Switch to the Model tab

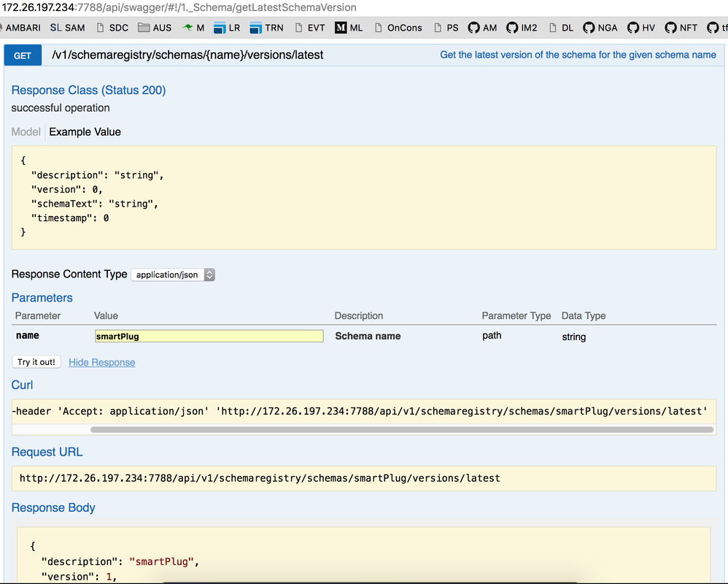click(26, 132)
